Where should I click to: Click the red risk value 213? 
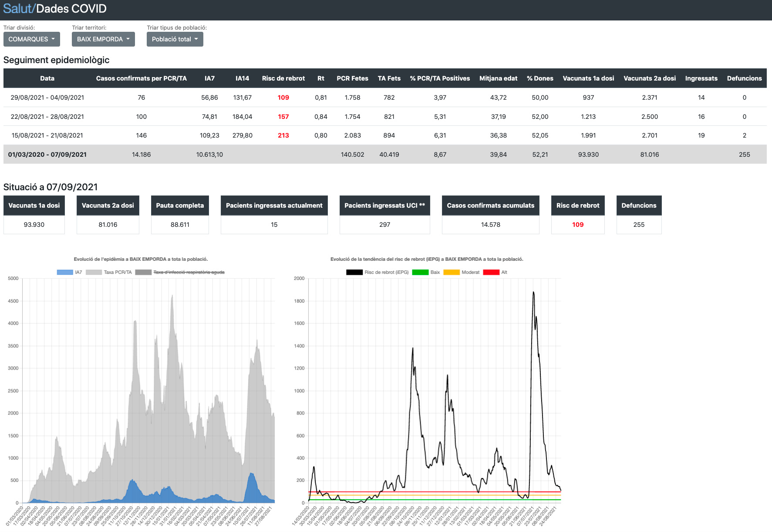[283, 135]
